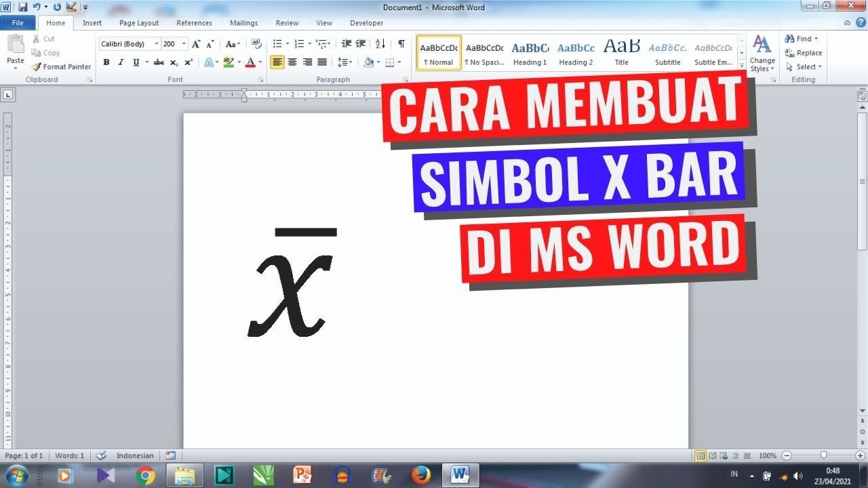
Task: Apply red font color
Action: [250, 62]
